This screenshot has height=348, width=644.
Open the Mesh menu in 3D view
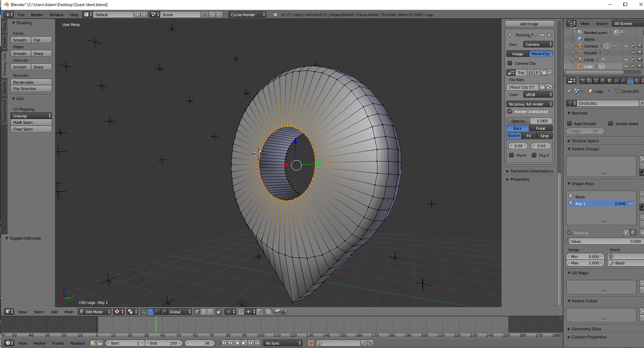(69, 312)
